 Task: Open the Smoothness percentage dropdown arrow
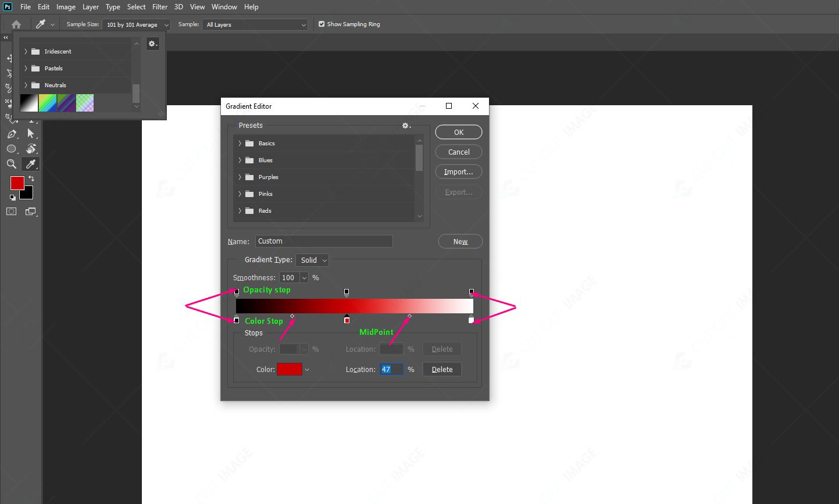point(304,278)
